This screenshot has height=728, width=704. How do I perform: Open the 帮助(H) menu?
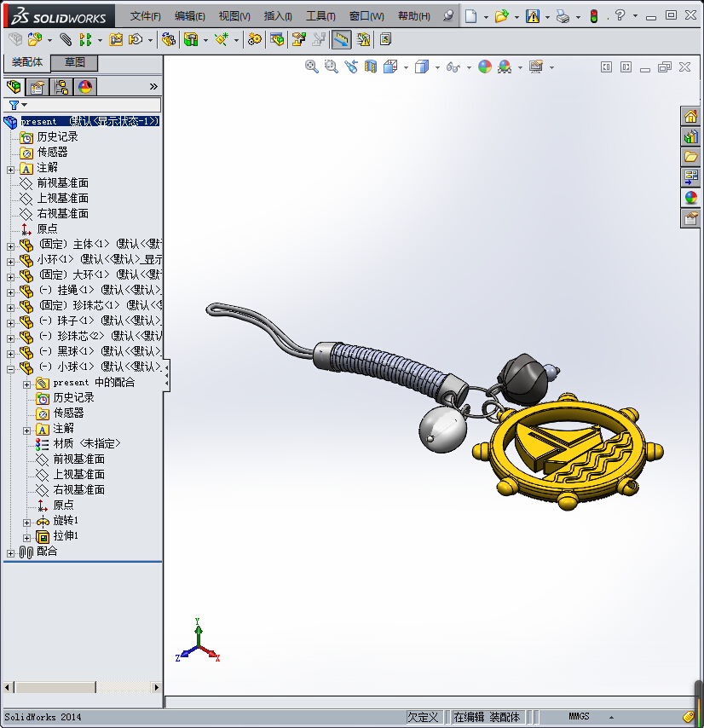coord(414,16)
